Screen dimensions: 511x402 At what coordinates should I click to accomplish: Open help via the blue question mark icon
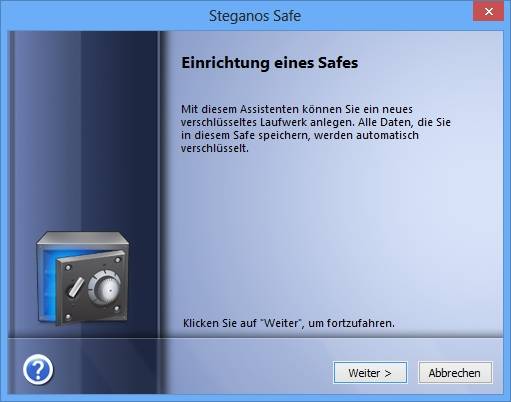tap(38, 369)
